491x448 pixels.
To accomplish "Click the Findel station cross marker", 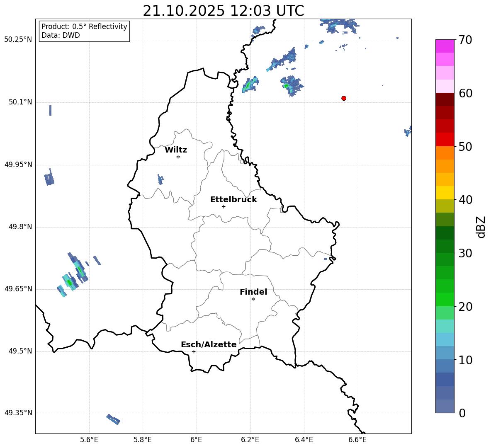I will pyautogui.click(x=253, y=299).
